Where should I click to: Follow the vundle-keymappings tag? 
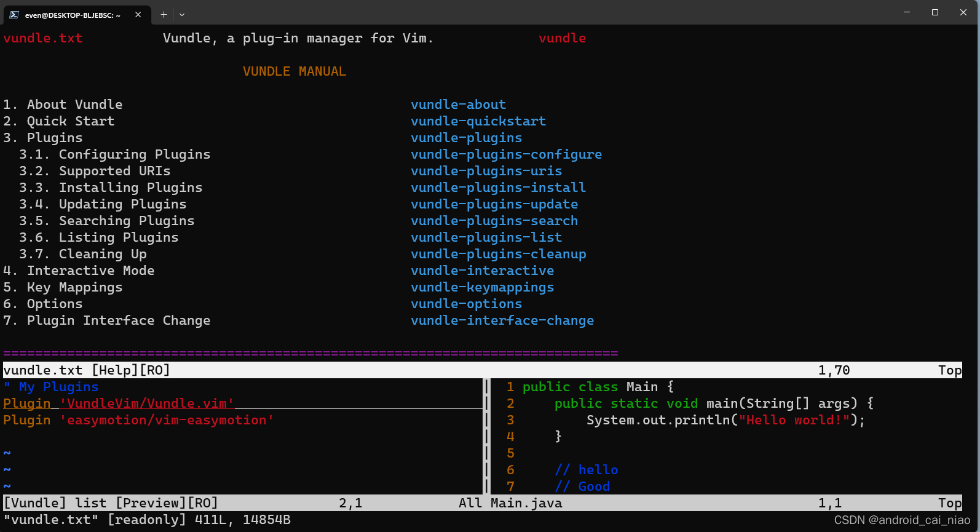(x=483, y=287)
